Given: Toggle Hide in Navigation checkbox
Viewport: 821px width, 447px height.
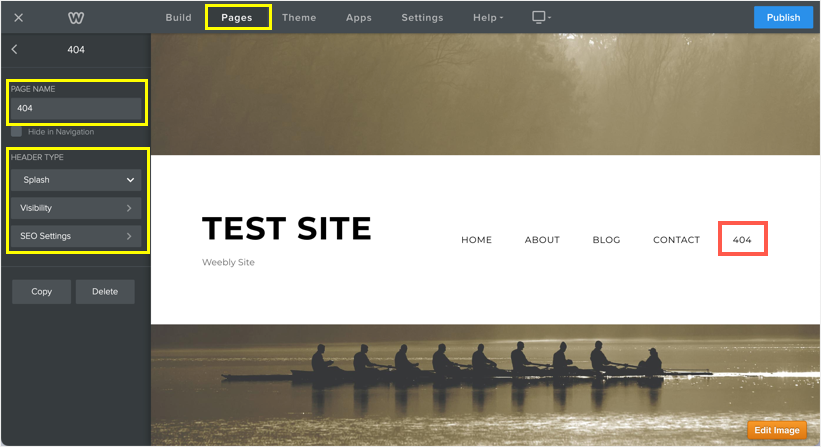Looking at the screenshot, I should [16, 132].
